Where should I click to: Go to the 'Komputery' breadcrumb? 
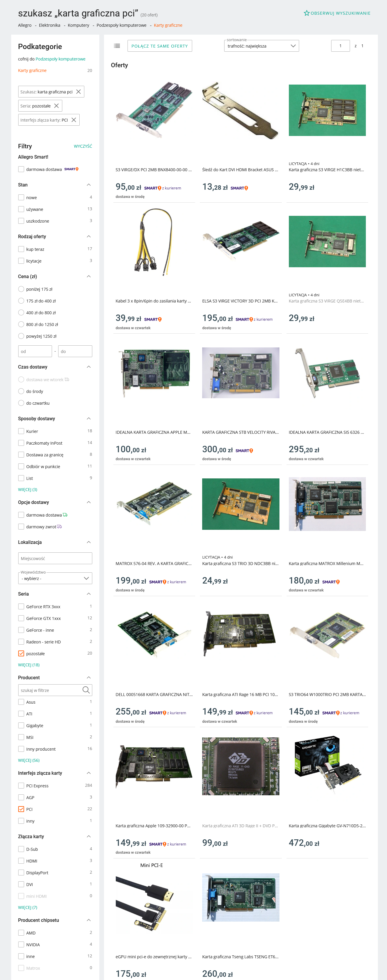(78, 26)
